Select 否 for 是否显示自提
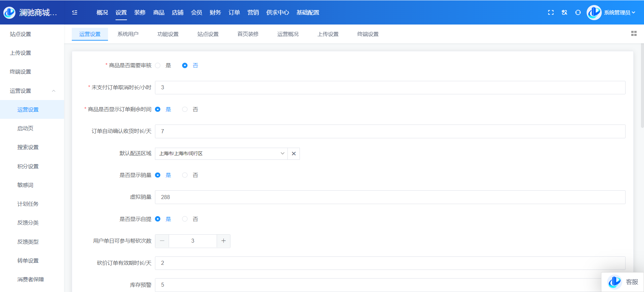This screenshot has width=644, height=292. coord(185,219)
